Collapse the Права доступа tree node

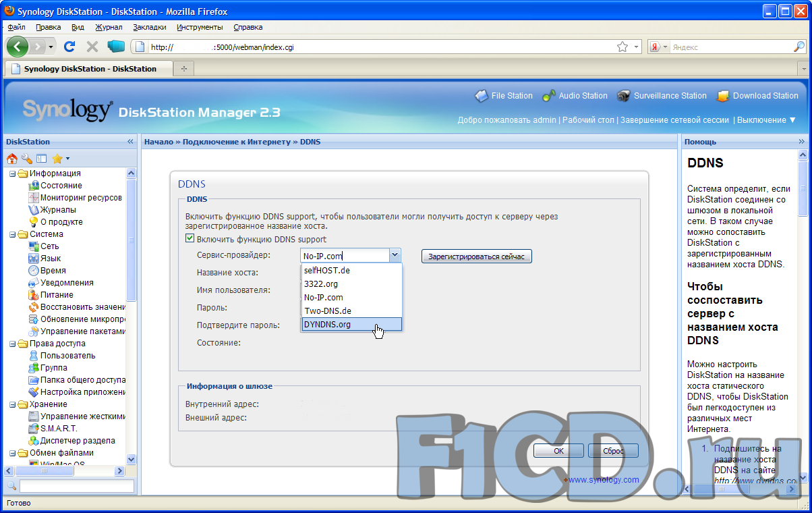pyautogui.click(x=12, y=344)
